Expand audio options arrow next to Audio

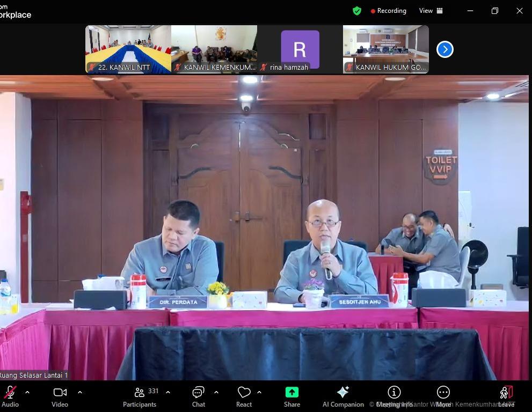(x=27, y=392)
